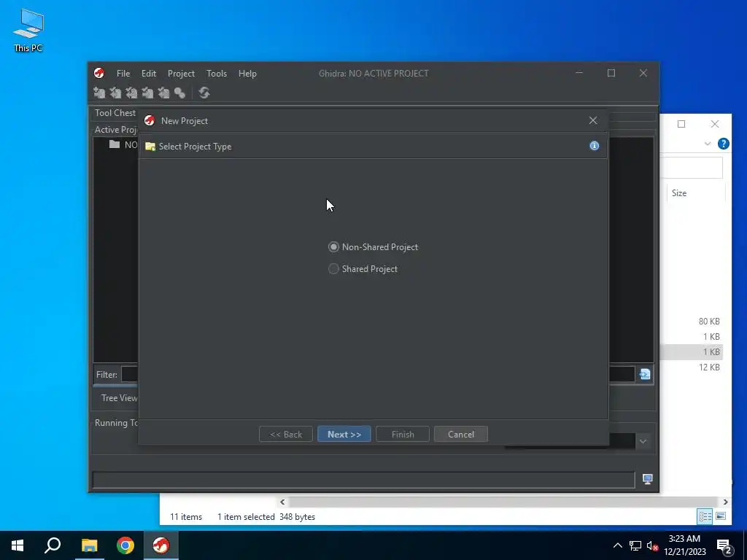Click the Add to Version Control toolbar icon
Image resolution: width=747 pixels, height=560 pixels.
[99, 93]
